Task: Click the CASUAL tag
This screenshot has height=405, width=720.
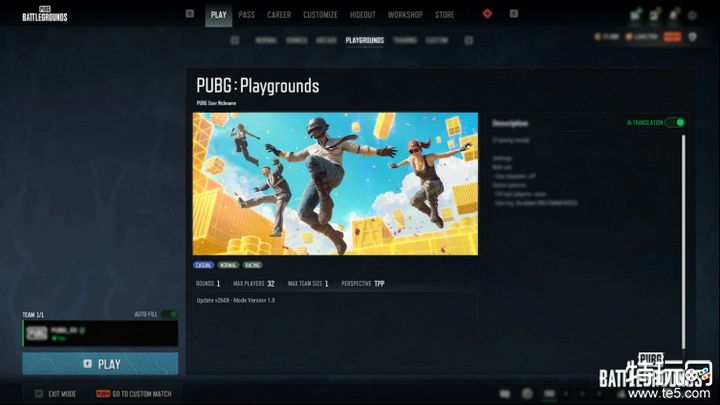Action: 203,265
